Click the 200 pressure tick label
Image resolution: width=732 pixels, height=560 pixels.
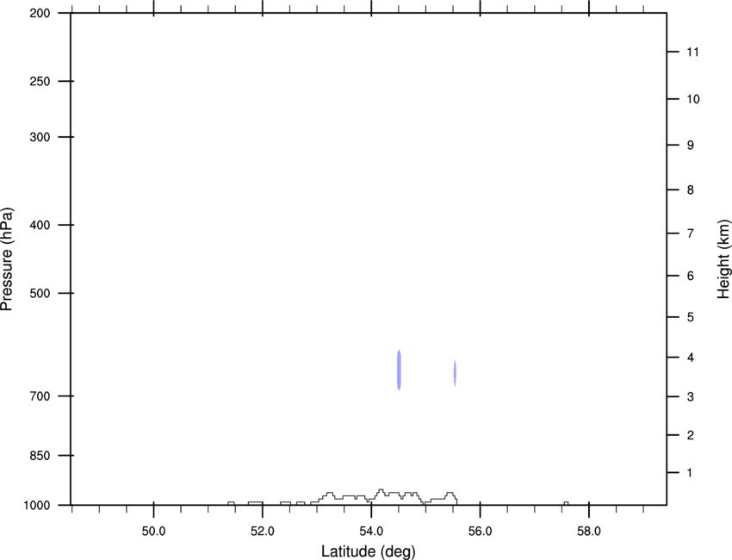40,13
